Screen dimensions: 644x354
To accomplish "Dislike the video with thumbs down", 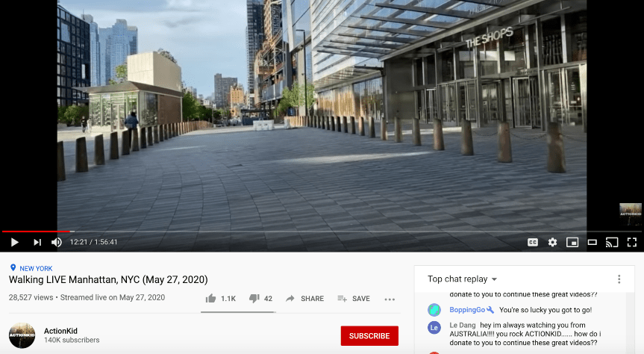I will point(260,299).
